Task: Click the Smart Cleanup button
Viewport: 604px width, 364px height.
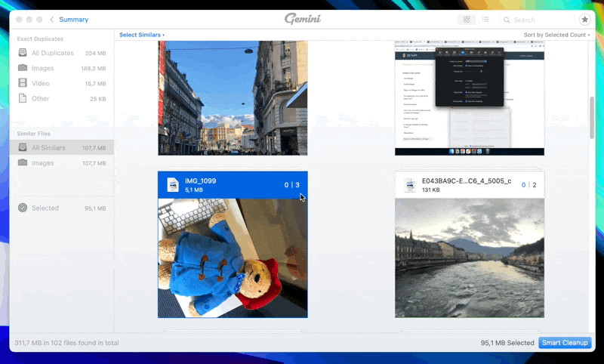Action: click(x=564, y=342)
